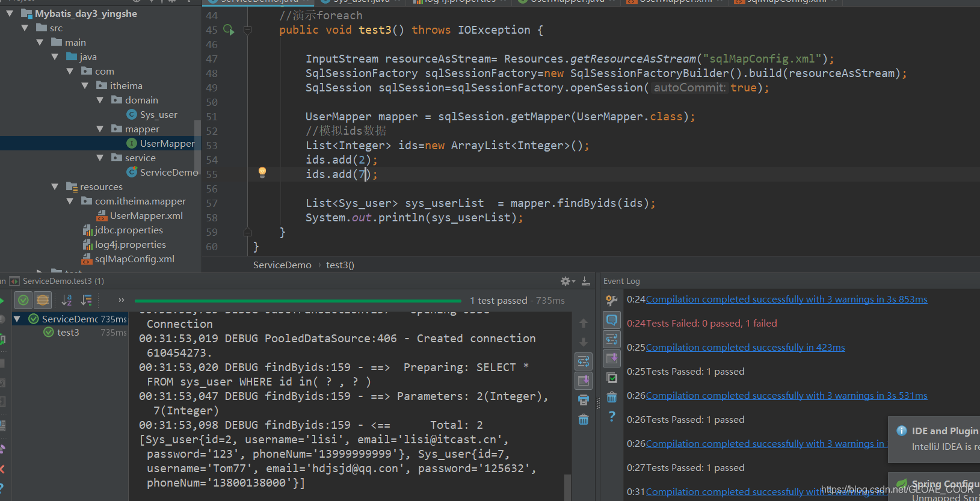
Task: Click the info icon in IDE notification
Action: coord(902,431)
